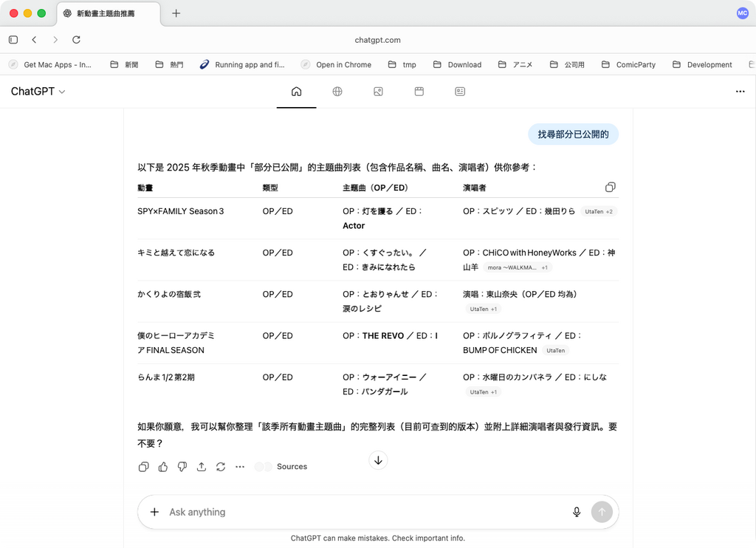Open the attachment plus button

pyautogui.click(x=154, y=512)
